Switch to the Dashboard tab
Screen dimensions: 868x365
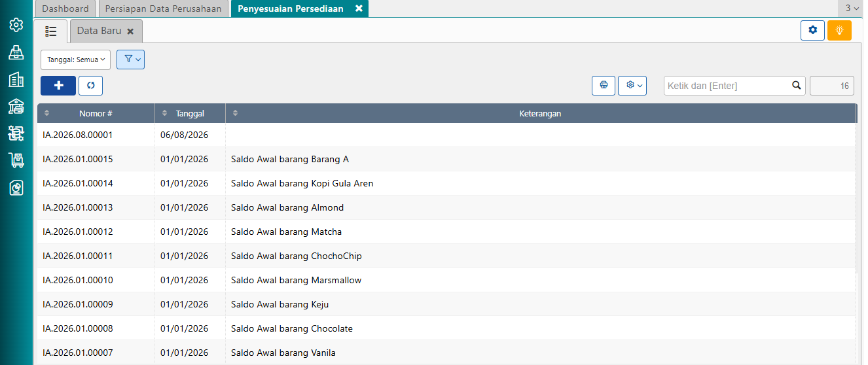click(x=65, y=9)
